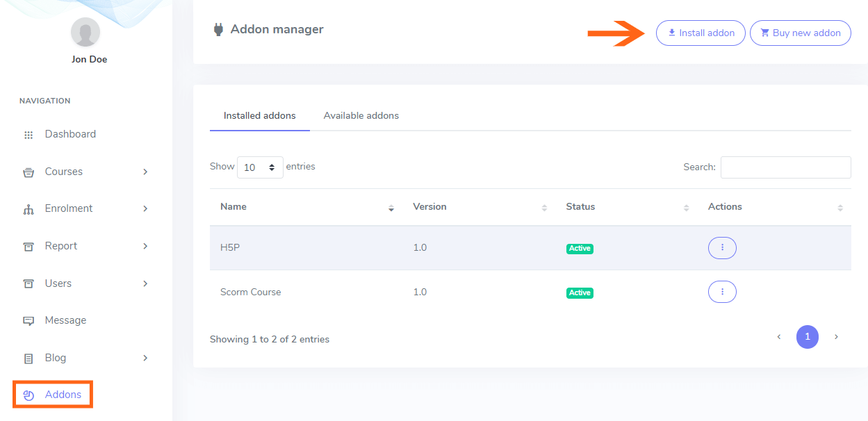
Task: Expand the Report submenu chevron
Action: [x=145, y=246]
